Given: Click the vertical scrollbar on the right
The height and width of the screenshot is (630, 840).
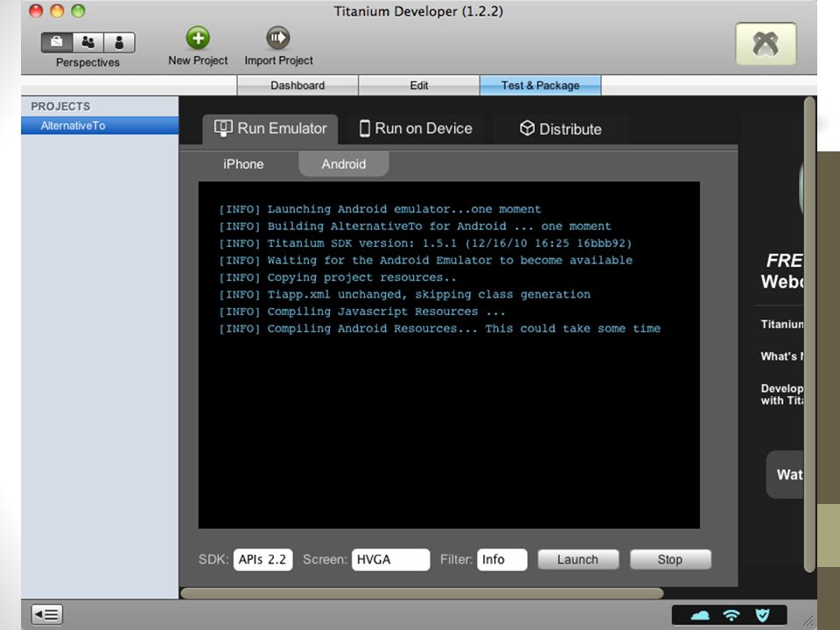Looking at the screenshot, I should pos(809,334).
